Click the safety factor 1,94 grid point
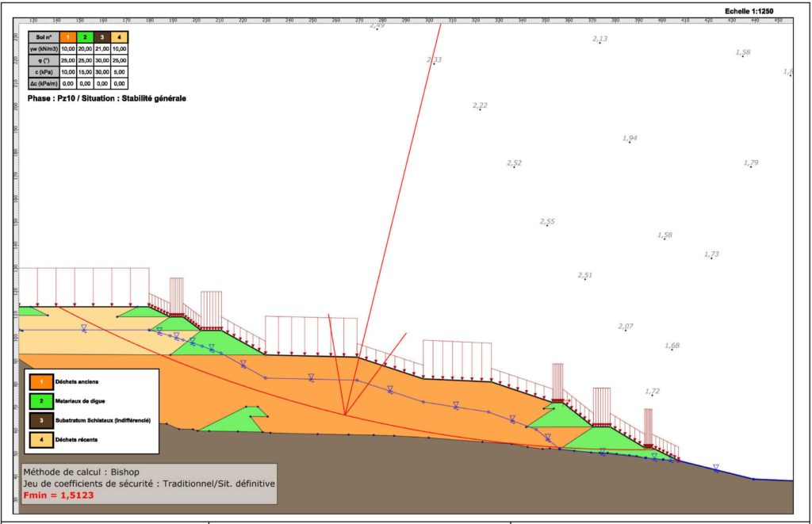This screenshot has width=812, height=524. pyautogui.click(x=630, y=139)
